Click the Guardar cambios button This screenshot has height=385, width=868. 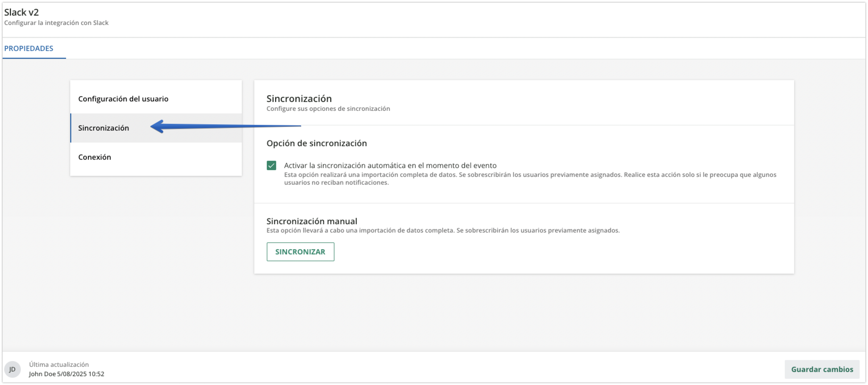click(x=822, y=369)
